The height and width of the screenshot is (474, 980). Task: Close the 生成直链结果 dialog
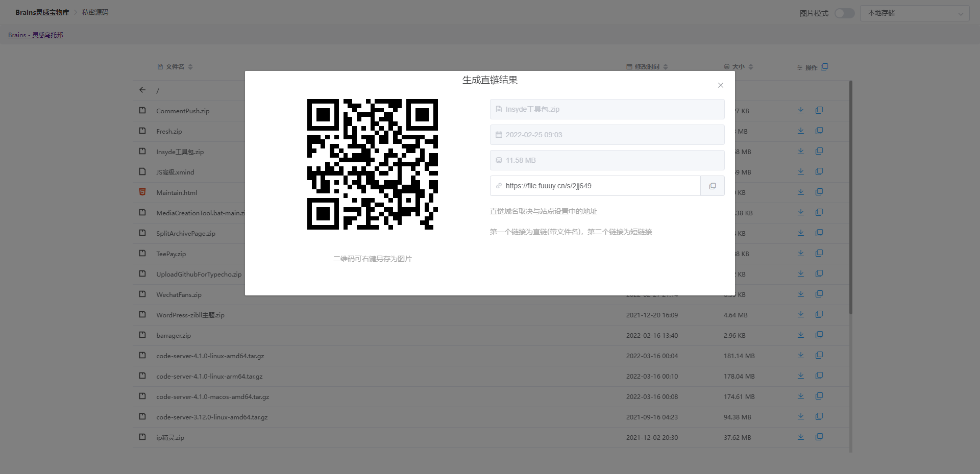pos(721,85)
